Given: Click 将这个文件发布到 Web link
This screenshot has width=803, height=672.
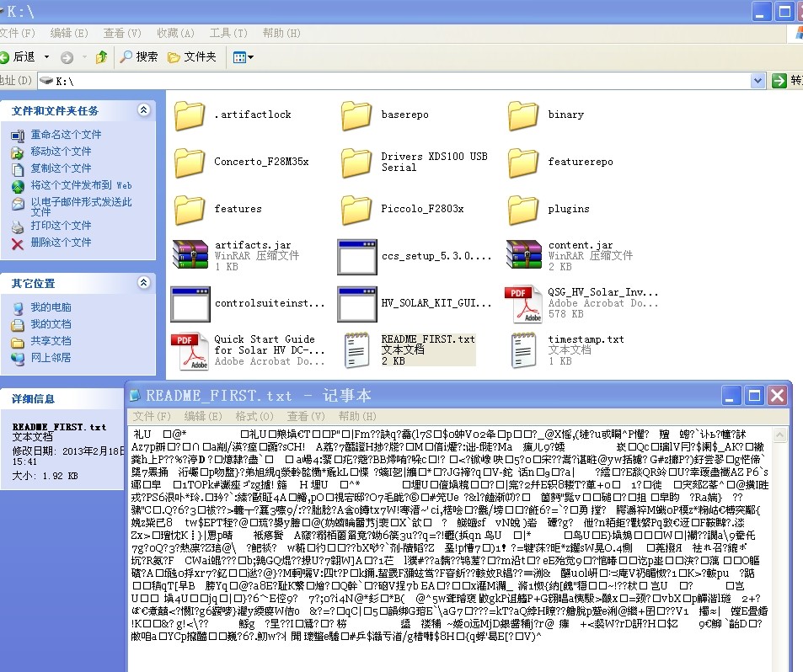Looking at the screenshot, I should click(82, 185).
